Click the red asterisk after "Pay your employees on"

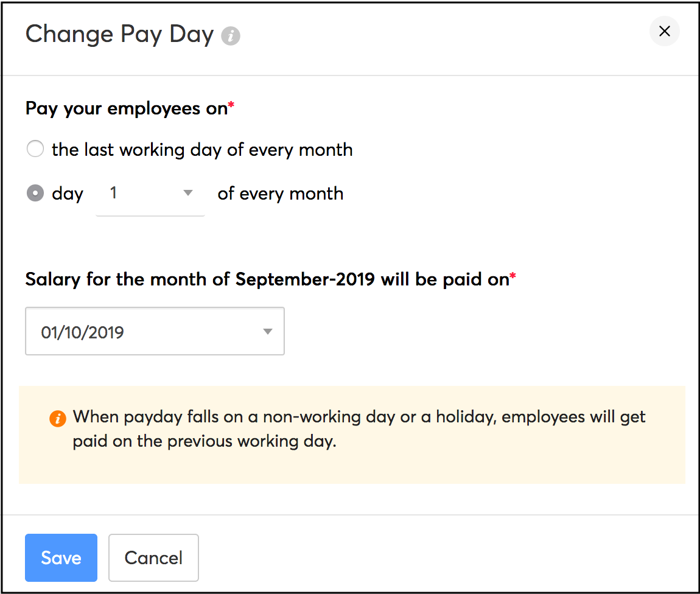(231, 106)
